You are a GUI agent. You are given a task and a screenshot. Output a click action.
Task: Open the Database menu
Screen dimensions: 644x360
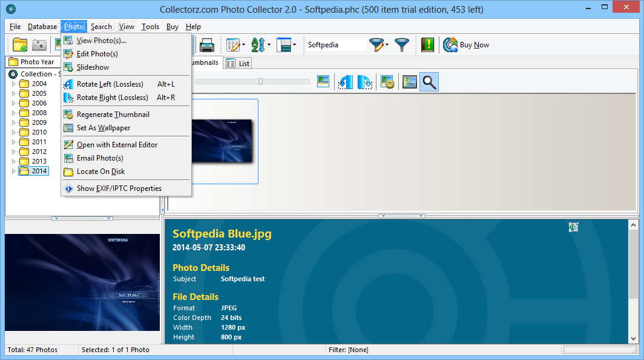[x=42, y=27]
